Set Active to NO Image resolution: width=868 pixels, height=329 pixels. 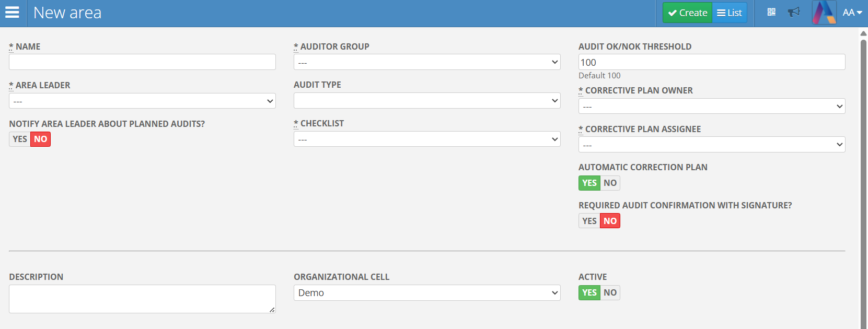(610, 293)
